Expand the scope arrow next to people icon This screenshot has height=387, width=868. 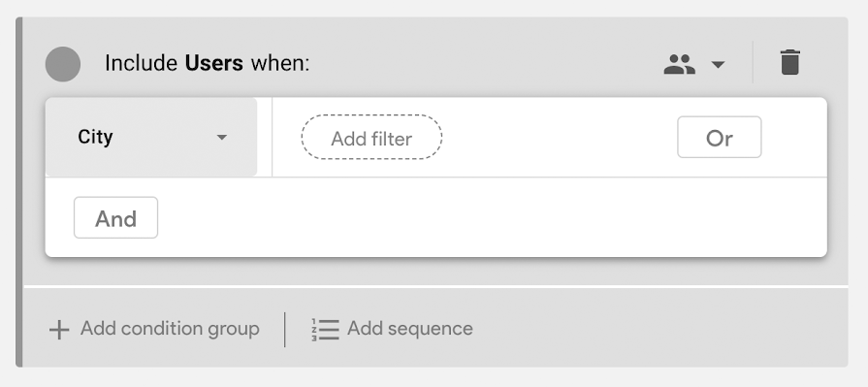(718, 65)
